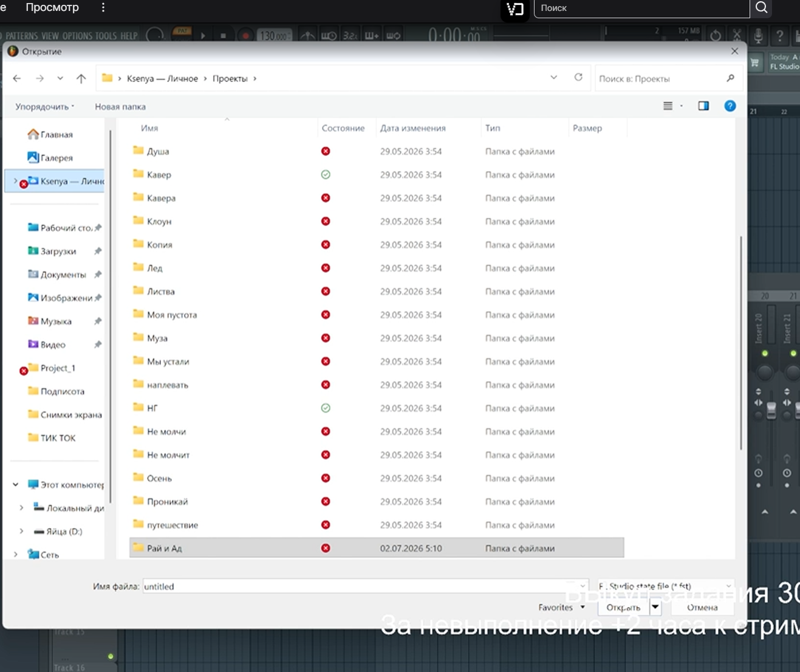This screenshot has height=672, width=800.
Task: Open address bar previous locations dropdown
Action: (x=553, y=77)
